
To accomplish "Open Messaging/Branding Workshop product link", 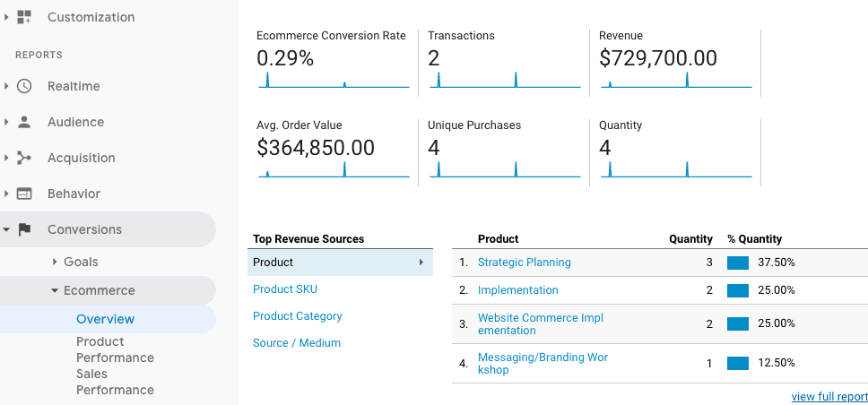I will tap(543, 364).
